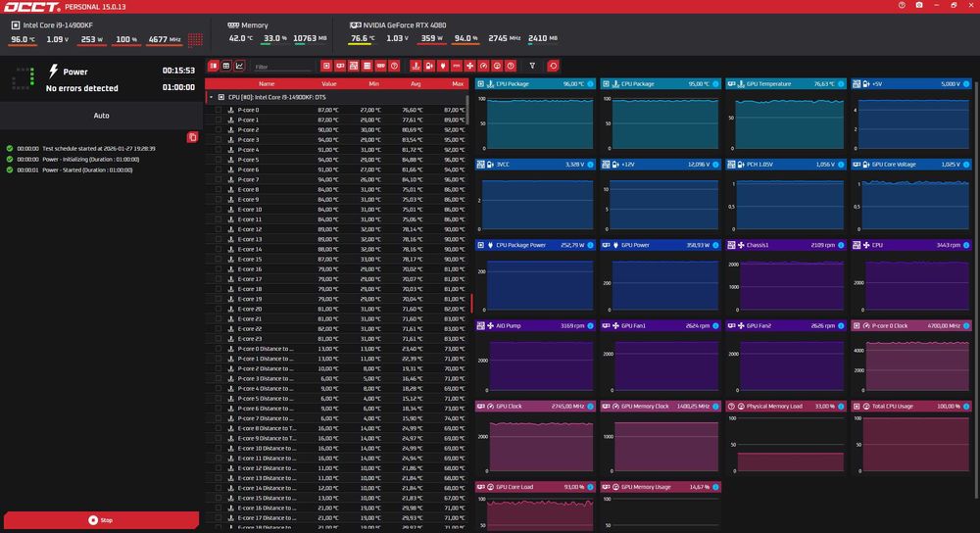Screen dimensions: 980x533
Task: Click the info dot on GPU Temperature graph
Action: [x=841, y=83]
